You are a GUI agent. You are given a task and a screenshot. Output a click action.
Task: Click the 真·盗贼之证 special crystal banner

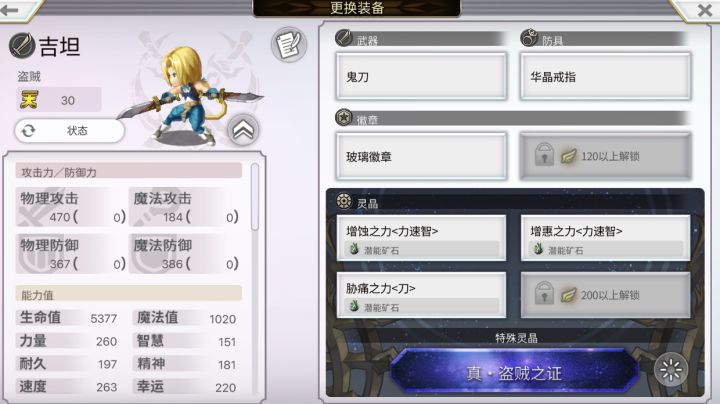tap(514, 372)
